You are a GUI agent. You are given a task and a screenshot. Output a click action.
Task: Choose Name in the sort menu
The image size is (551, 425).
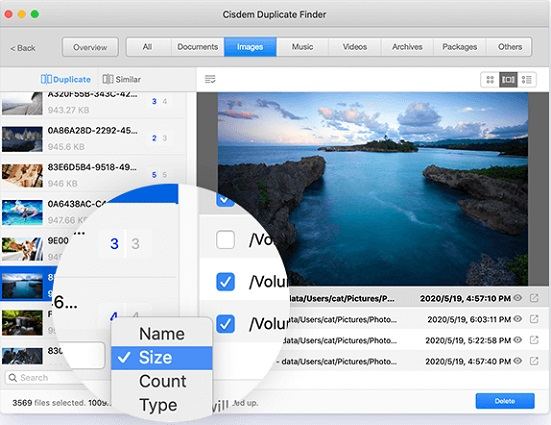point(162,334)
